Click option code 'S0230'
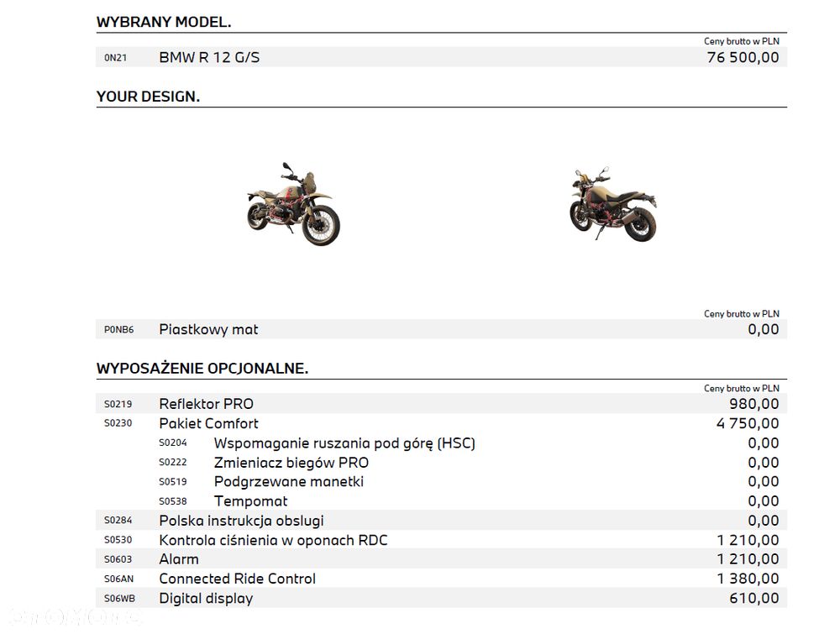 coord(118,423)
